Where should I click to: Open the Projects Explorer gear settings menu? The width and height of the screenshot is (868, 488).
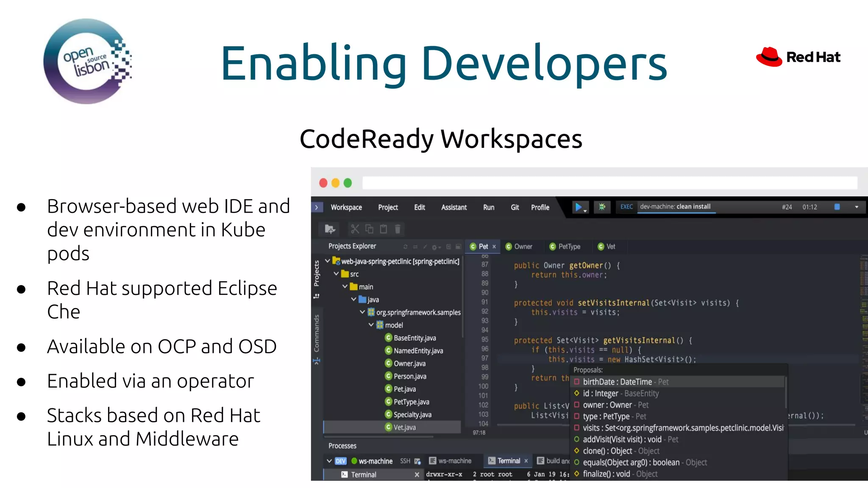(x=436, y=247)
